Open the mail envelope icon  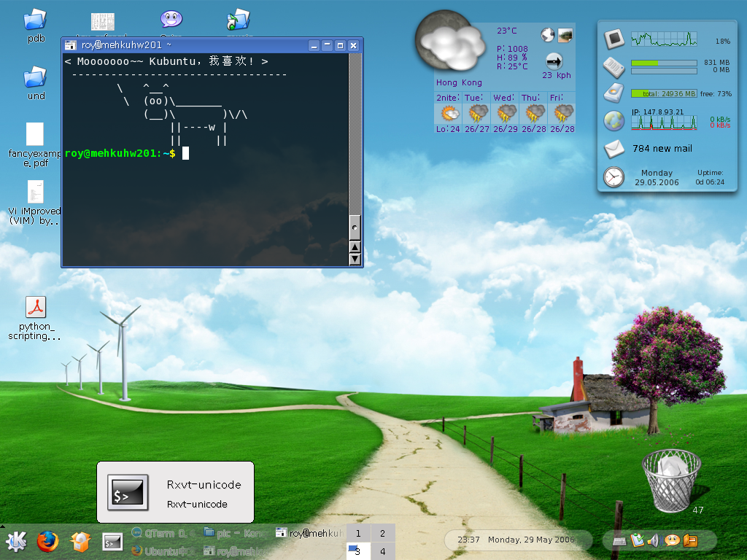614,149
